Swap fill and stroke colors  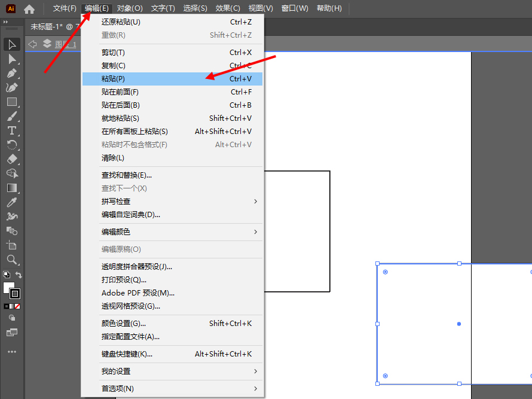coord(19,275)
